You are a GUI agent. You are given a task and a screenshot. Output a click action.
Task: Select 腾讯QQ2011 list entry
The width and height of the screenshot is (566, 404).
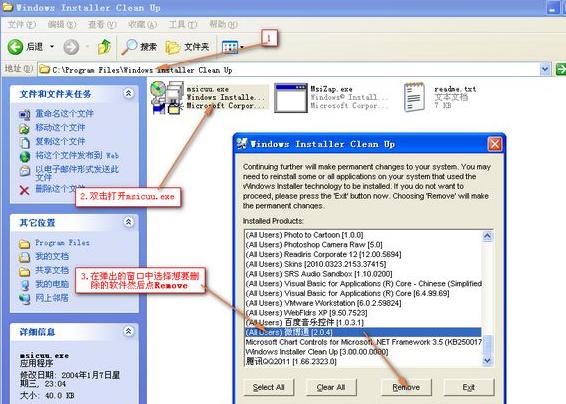click(363, 361)
